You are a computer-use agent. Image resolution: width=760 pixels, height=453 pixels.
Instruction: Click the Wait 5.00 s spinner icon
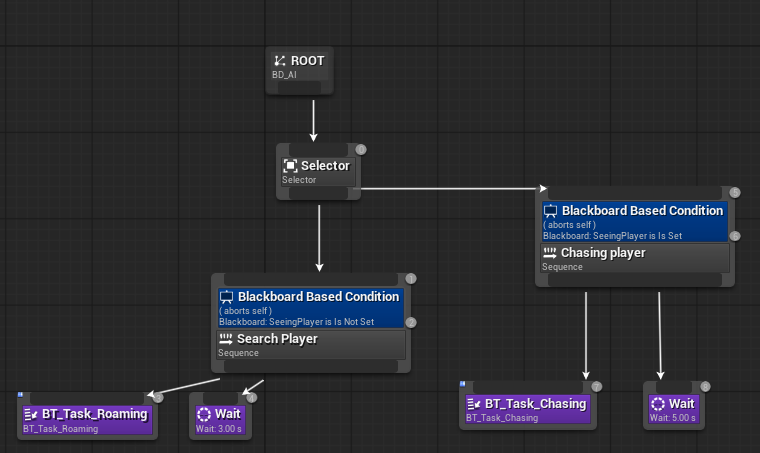pyautogui.click(x=658, y=404)
